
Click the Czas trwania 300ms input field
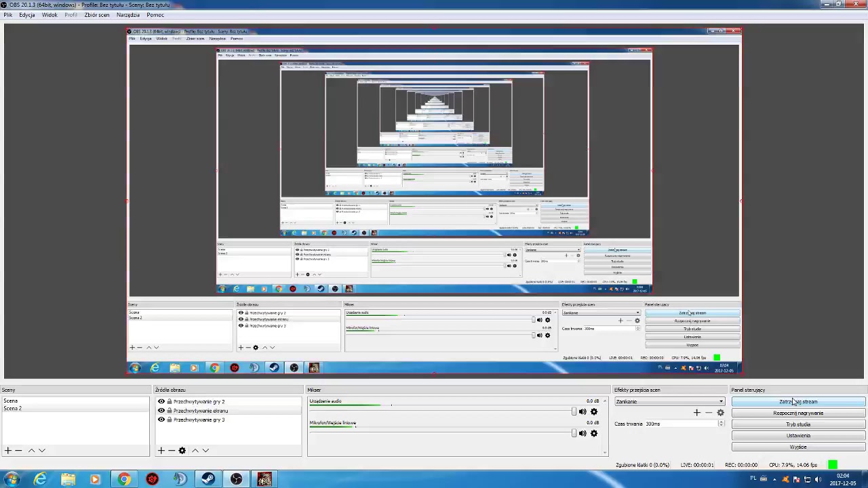(x=680, y=424)
